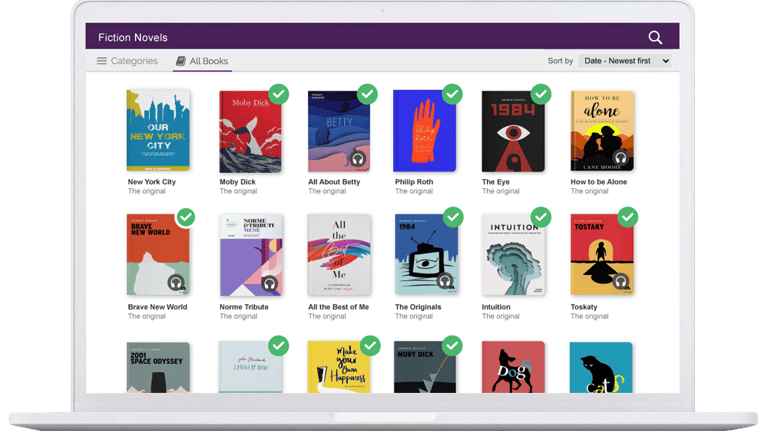Click headphones icon on Toskaty cover
Viewport: 768px width, 431px height.
pos(621,282)
